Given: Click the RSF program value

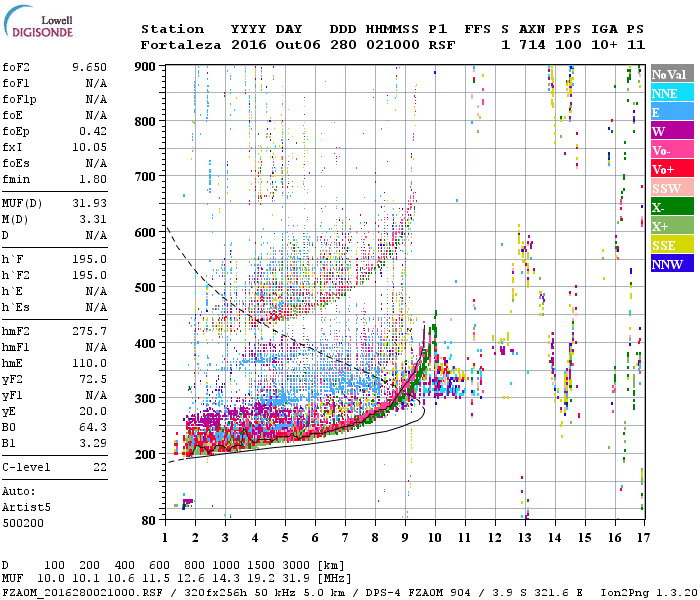Looking at the screenshot, I should click(442, 45).
